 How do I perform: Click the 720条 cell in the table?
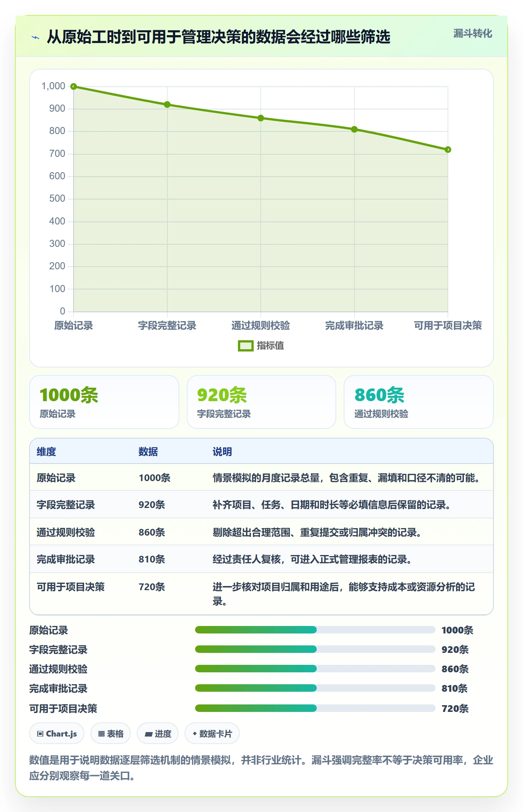click(152, 587)
